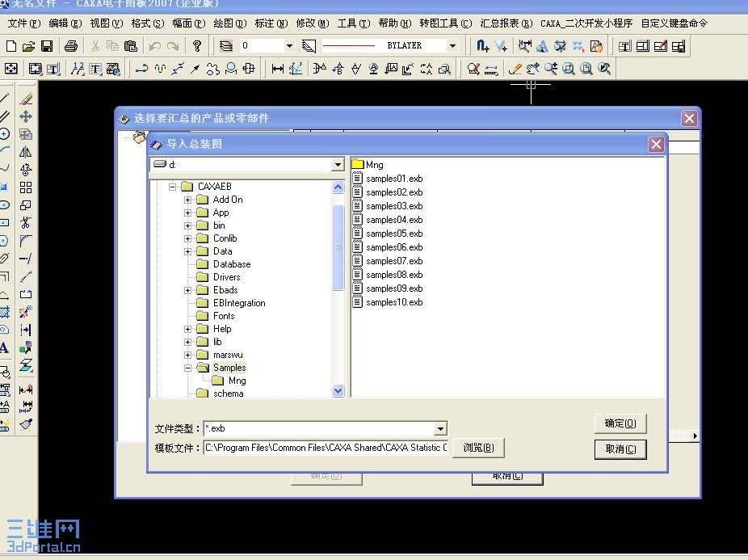
Task: Click the zoom window magnifier icon
Action: pos(569,69)
